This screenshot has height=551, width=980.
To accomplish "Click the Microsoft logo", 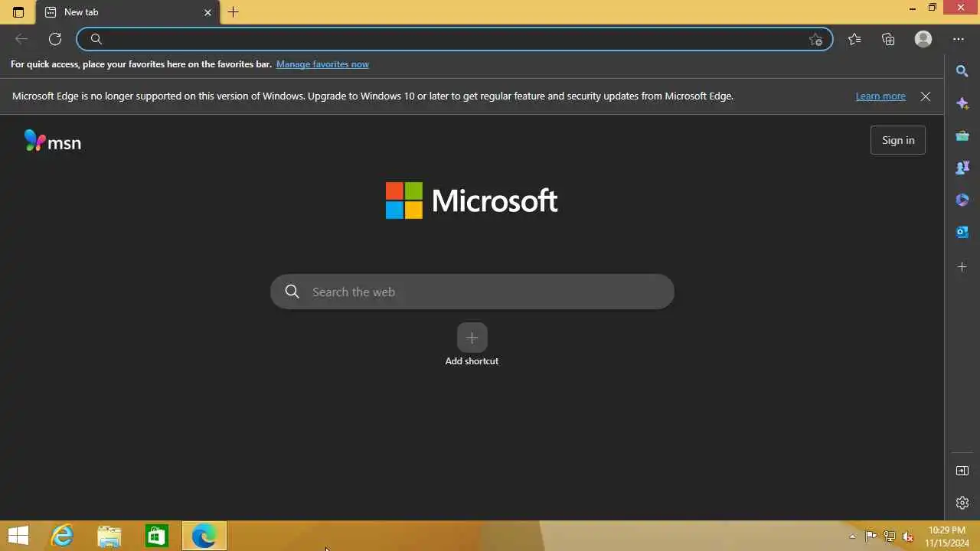I will [472, 201].
